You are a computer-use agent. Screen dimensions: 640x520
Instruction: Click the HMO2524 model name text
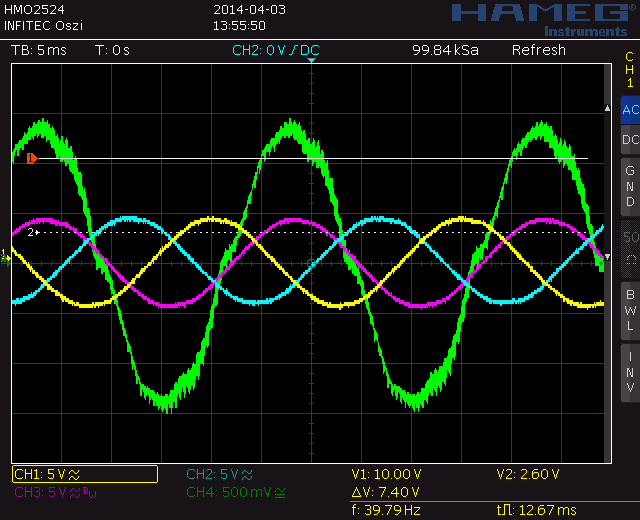[34, 9]
